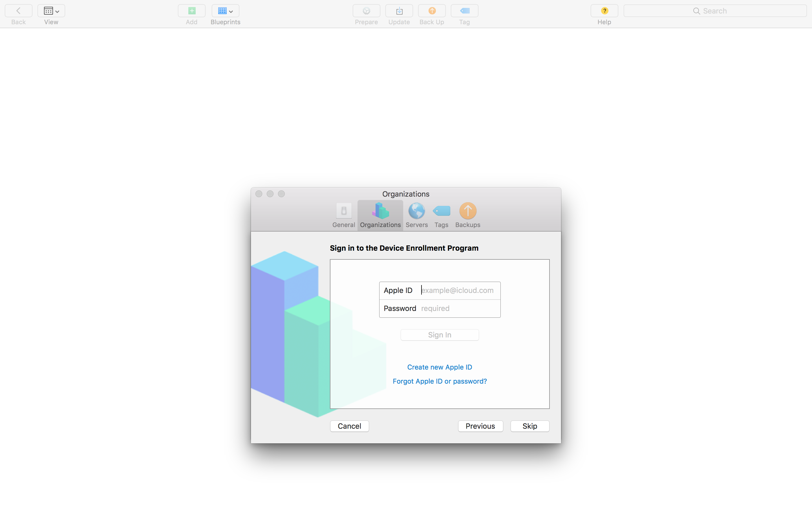The image size is (812, 507).
Task: Select the Organizations preferences tab
Action: pos(380,215)
